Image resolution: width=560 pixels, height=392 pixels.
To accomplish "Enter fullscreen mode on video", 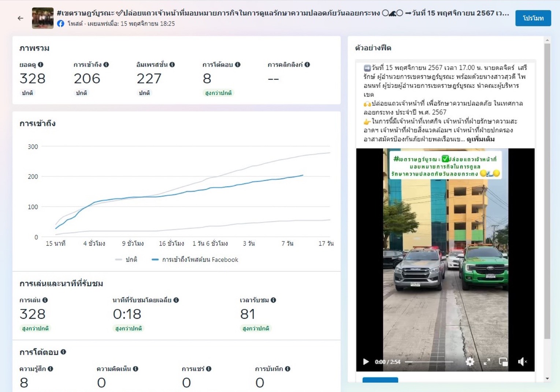I will coord(487,362).
